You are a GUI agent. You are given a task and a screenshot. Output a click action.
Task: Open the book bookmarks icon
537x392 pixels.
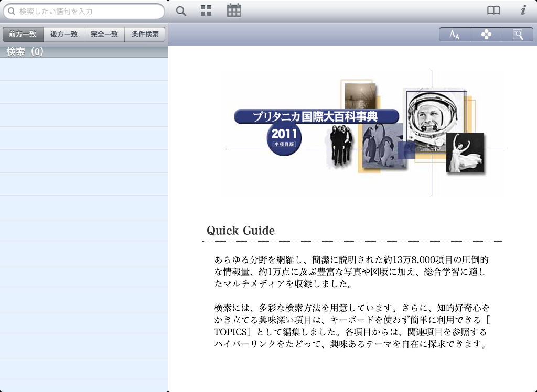click(x=493, y=10)
